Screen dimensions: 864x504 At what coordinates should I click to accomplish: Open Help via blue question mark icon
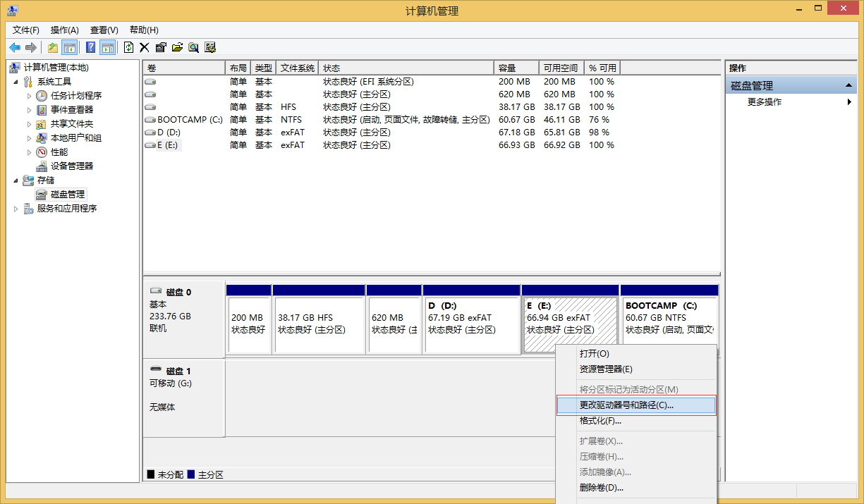(x=91, y=47)
